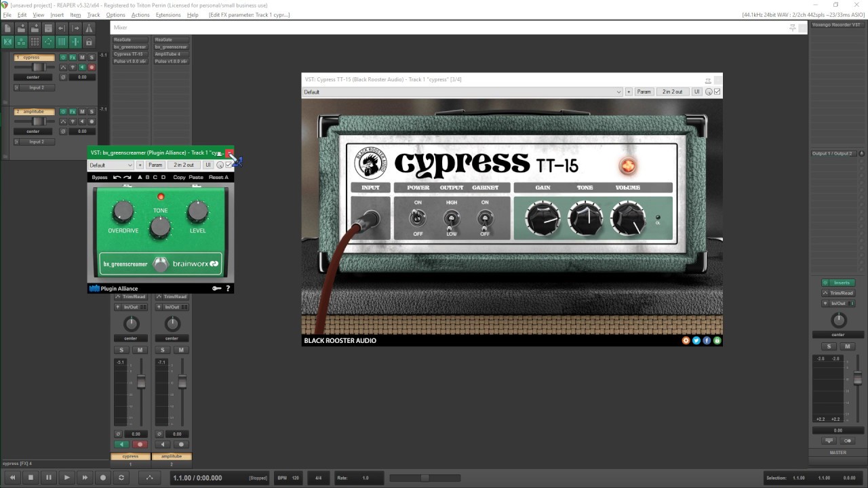Solo the cypress track in track panel

pos(92,58)
